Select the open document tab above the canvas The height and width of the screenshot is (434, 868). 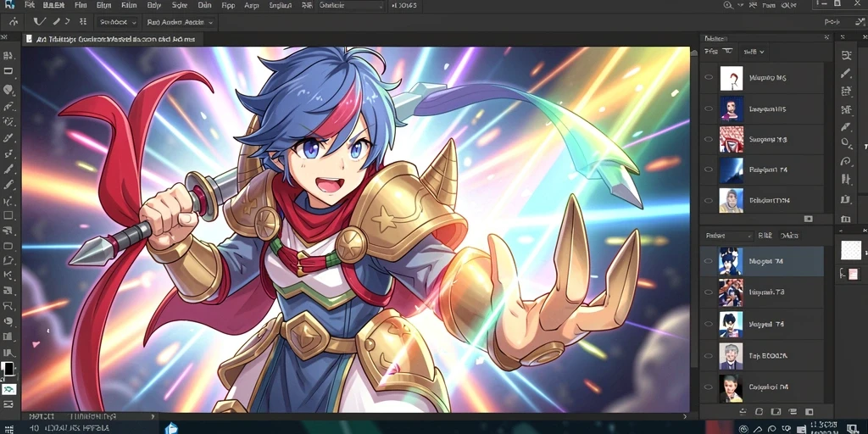tap(113, 39)
